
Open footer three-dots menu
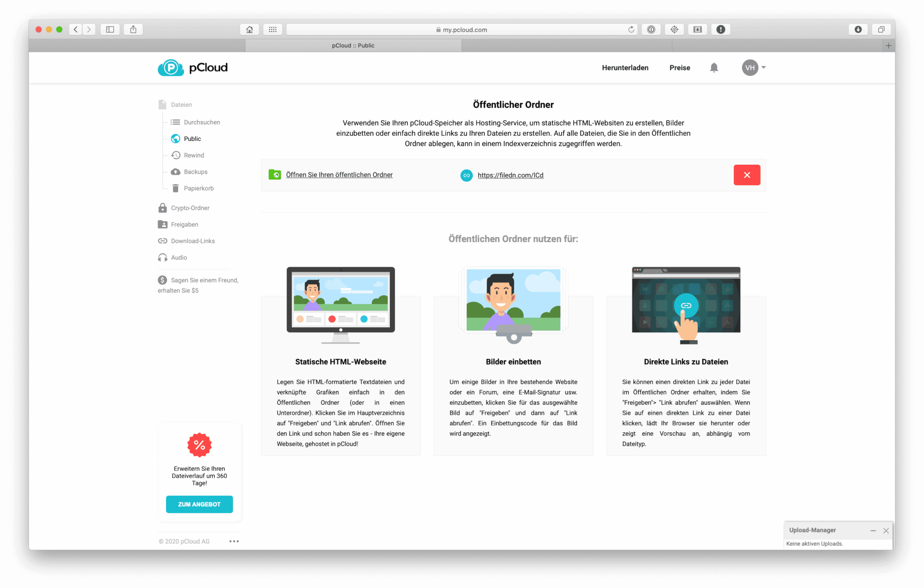pyautogui.click(x=234, y=541)
